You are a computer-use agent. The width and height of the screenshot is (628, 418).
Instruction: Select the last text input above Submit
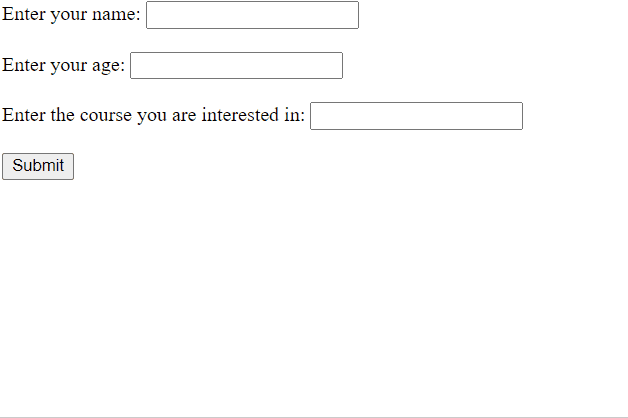pyautogui.click(x=416, y=116)
